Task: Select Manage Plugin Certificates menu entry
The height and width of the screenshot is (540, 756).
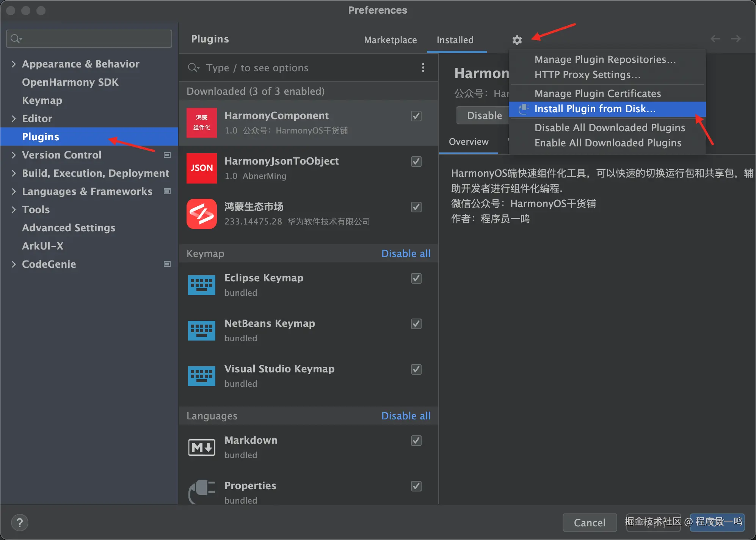Action: 598,93
